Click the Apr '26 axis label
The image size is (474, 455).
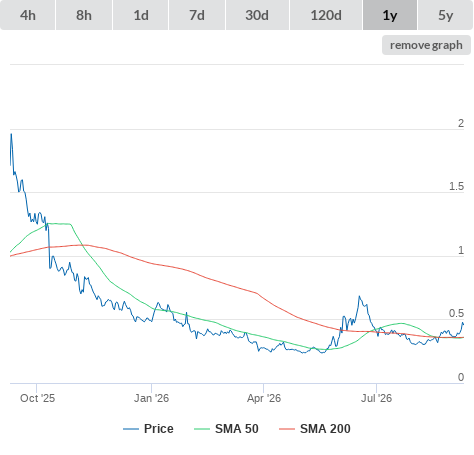264,398
